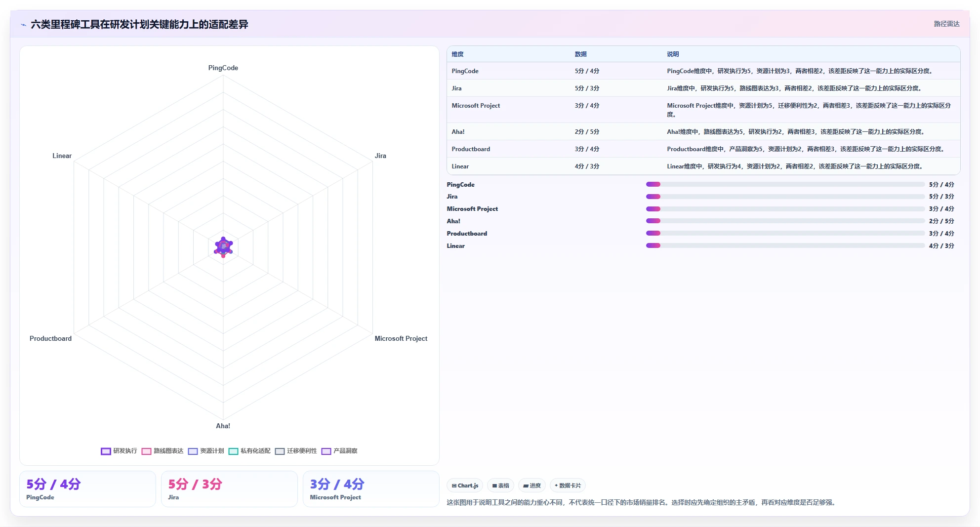Click the Productboard description text in table

(x=806, y=149)
